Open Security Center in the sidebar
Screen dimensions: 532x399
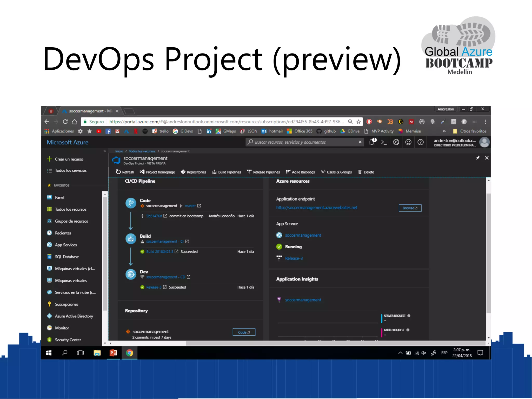coord(64,340)
